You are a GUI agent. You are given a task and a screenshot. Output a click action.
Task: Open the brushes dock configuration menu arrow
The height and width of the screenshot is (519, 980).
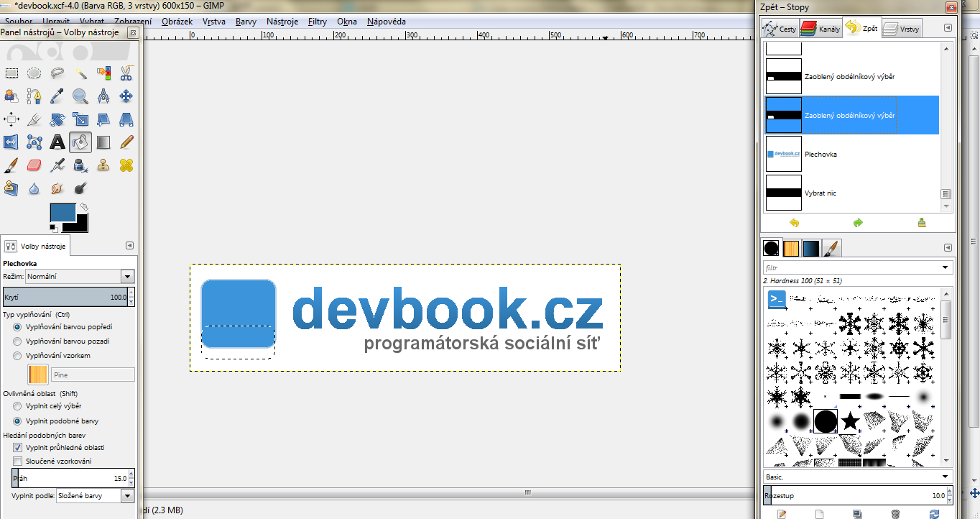pos(948,248)
